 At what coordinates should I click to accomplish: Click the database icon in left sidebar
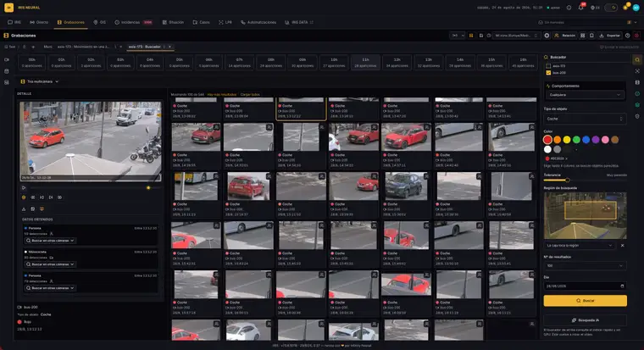click(x=7, y=71)
